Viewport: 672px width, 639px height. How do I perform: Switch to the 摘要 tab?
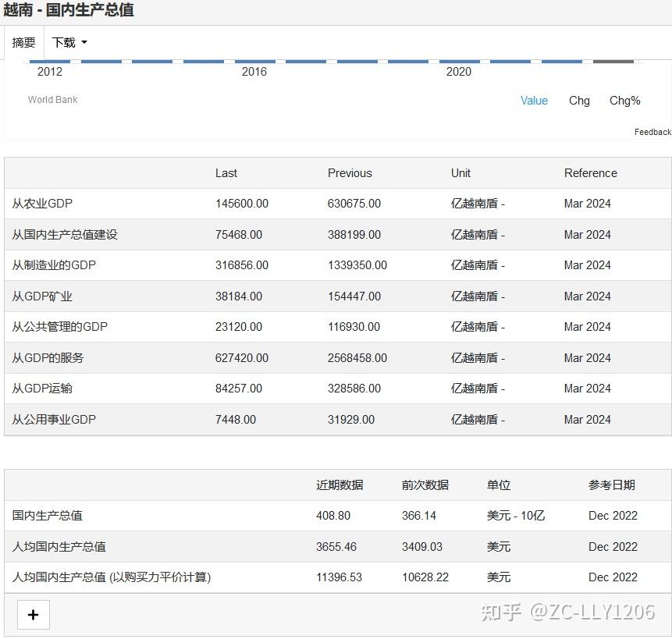[x=23, y=42]
